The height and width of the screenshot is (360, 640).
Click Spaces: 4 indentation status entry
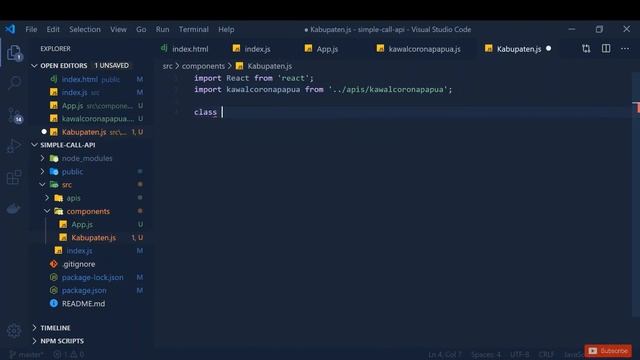[486, 355]
